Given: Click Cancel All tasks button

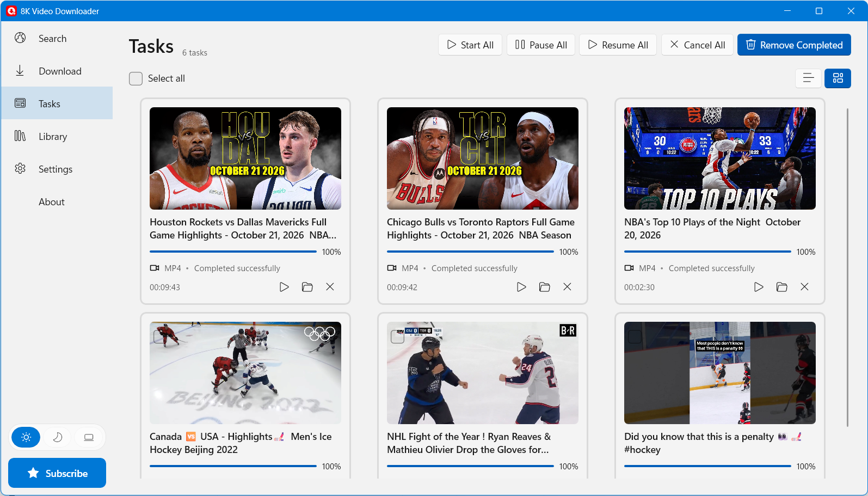Looking at the screenshot, I should pyautogui.click(x=697, y=45).
